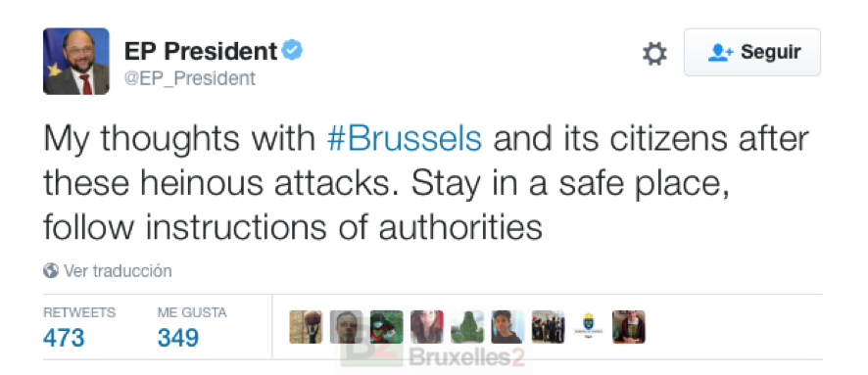
Task: Click the blue shield crest liker avatar
Action: click(588, 327)
